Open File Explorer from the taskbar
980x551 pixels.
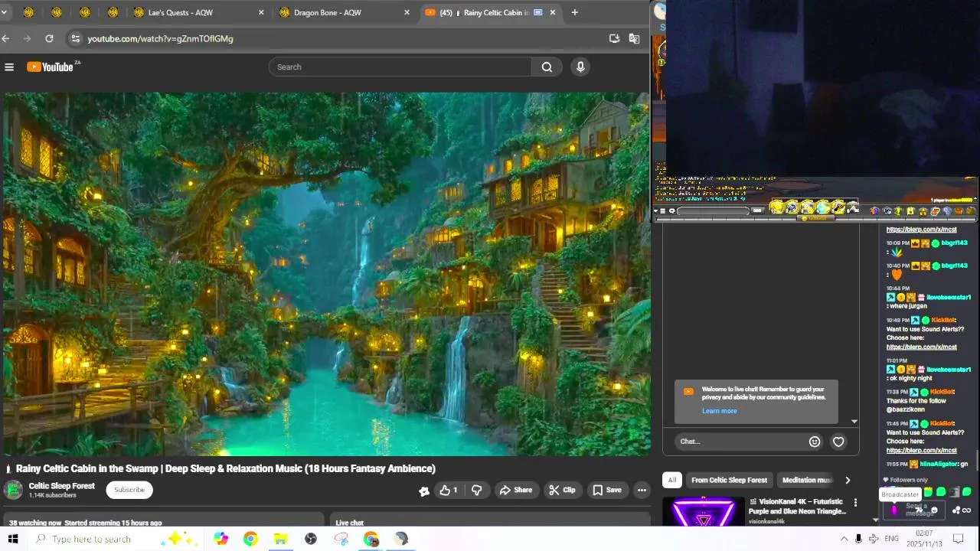click(280, 539)
